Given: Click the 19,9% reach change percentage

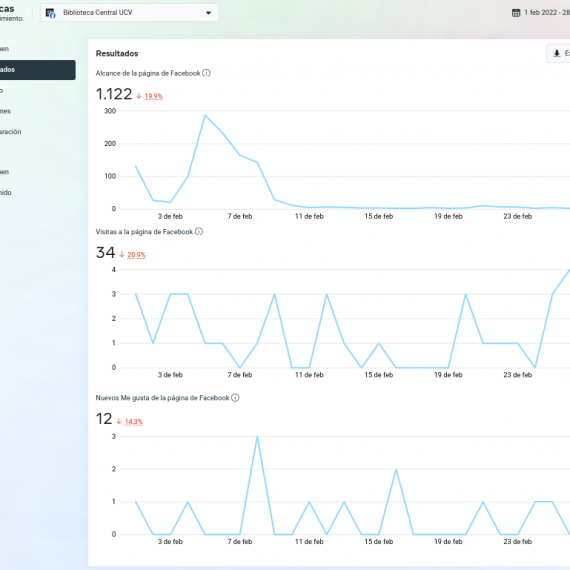Looking at the screenshot, I should tap(153, 96).
